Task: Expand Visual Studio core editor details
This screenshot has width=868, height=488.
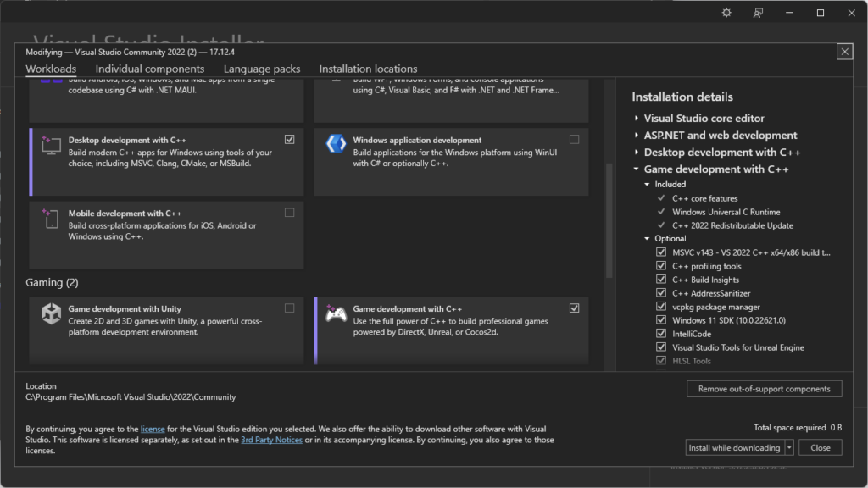Action: (x=637, y=119)
